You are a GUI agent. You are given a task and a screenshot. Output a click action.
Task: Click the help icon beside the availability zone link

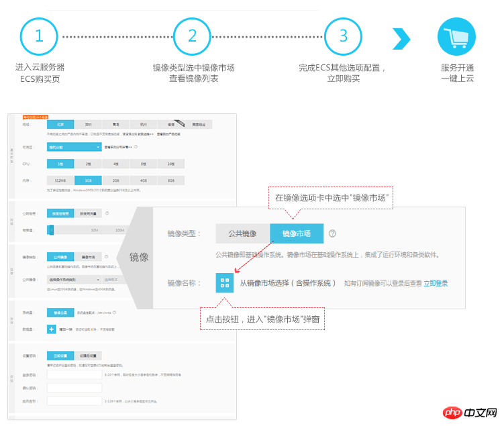click(136, 147)
